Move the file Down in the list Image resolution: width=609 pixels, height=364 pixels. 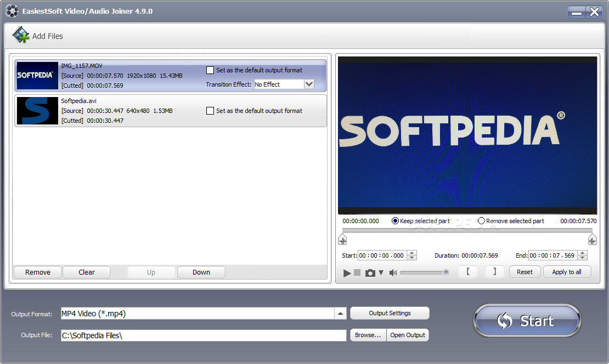click(201, 272)
